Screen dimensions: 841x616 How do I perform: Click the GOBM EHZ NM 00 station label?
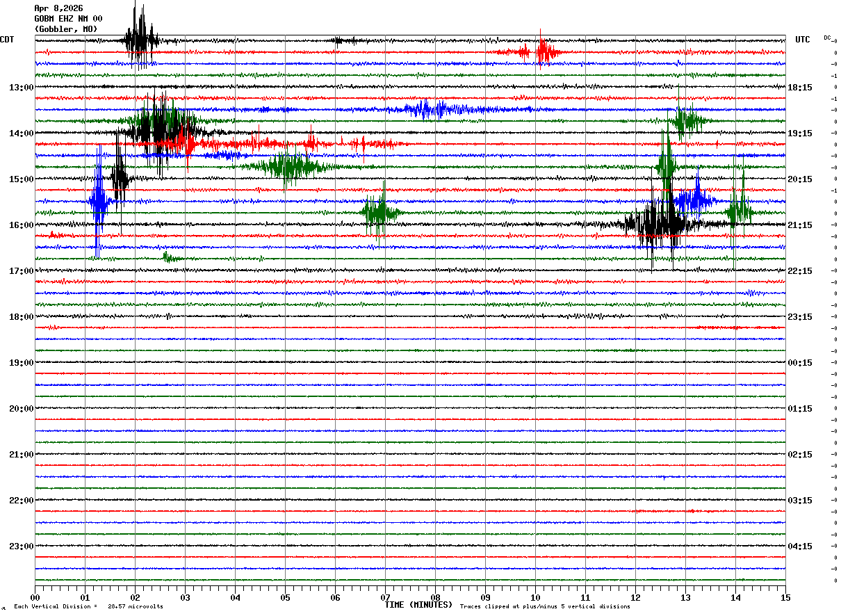pyautogui.click(x=68, y=19)
